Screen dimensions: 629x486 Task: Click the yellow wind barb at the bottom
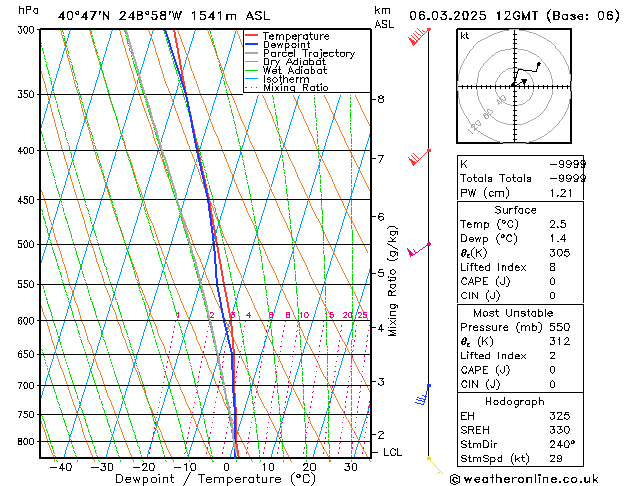click(434, 463)
